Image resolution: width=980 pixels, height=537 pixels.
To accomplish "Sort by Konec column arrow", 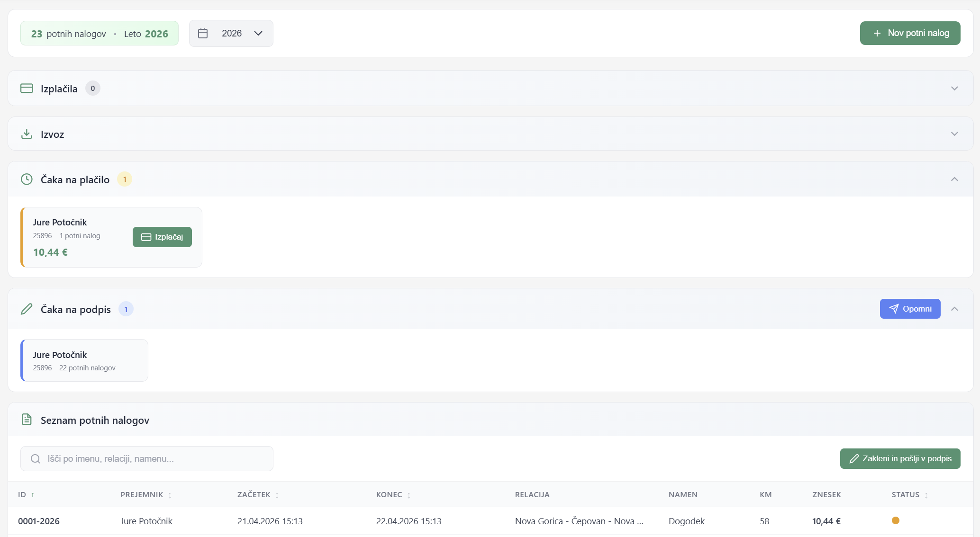I will pos(408,495).
